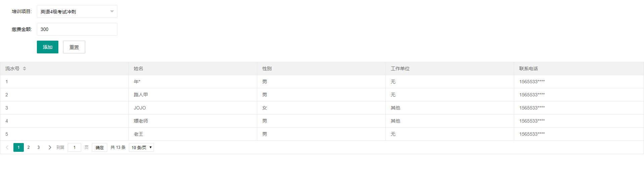Open the 培训项目 dropdown arrow

(112, 11)
